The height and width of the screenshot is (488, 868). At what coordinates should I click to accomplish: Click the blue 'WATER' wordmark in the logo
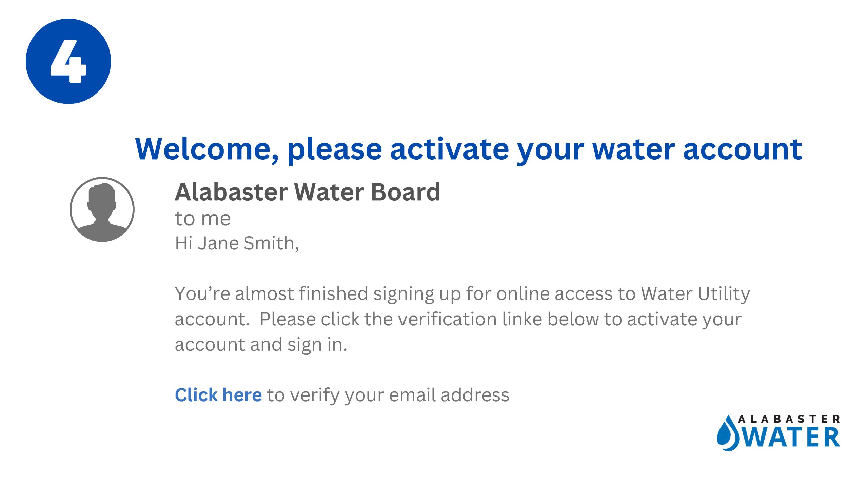click(792, 438)
